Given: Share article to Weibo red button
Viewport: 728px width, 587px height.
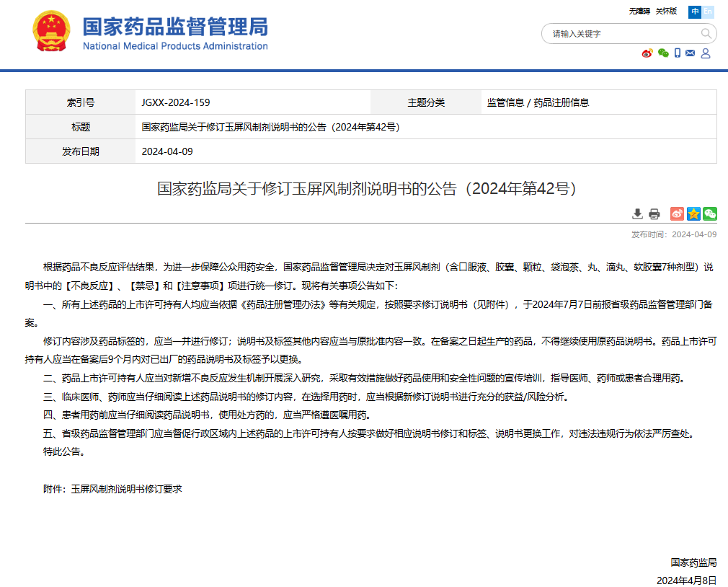Looking at the screenshot, I should click(x=677, y=213).
